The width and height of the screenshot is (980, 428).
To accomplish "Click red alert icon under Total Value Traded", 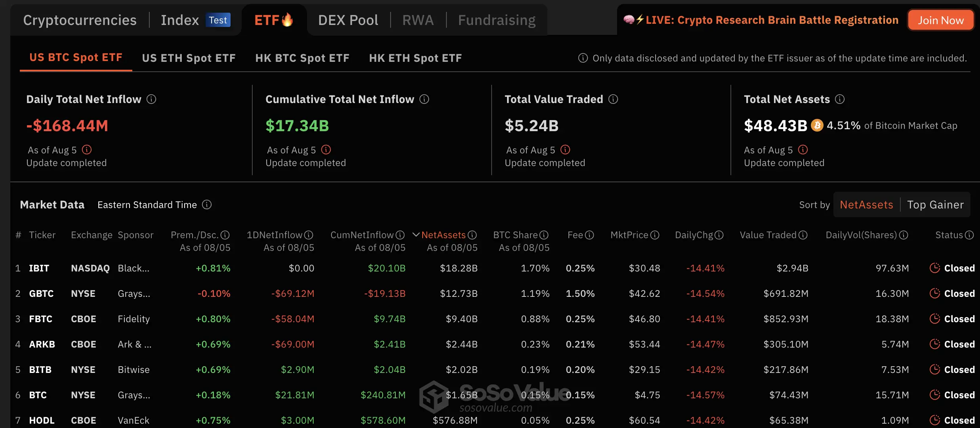I will (565, 150).
